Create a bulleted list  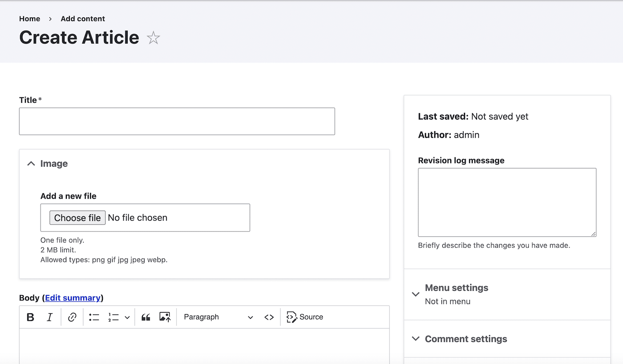[x=94, y=317]
